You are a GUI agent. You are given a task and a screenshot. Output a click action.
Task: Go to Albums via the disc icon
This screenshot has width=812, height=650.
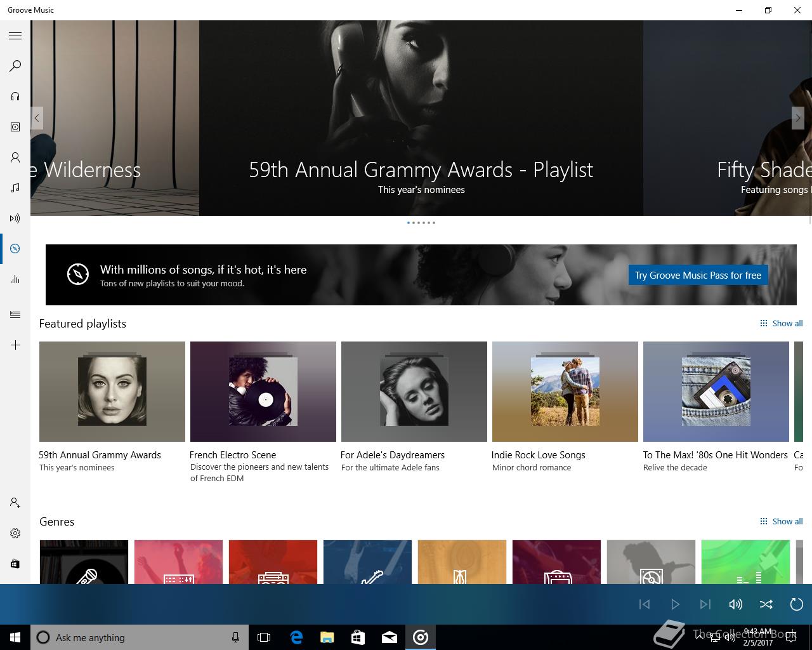(15, 127)
